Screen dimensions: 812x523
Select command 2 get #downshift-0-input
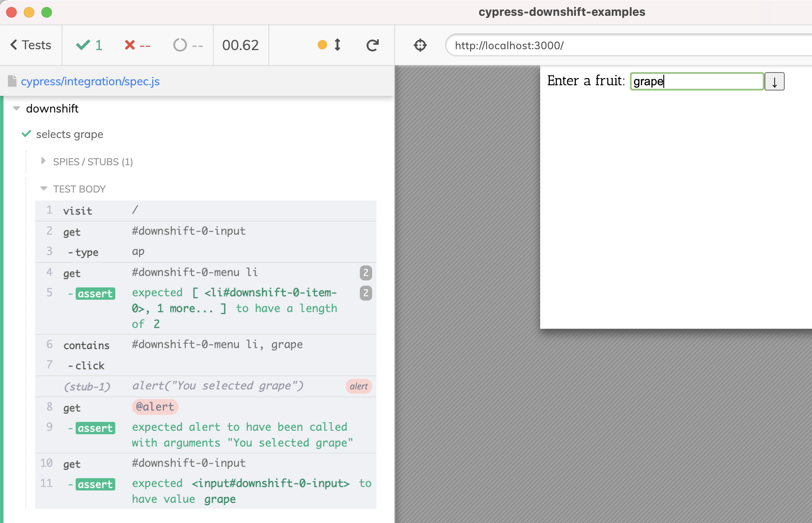[x=206, y=231]
